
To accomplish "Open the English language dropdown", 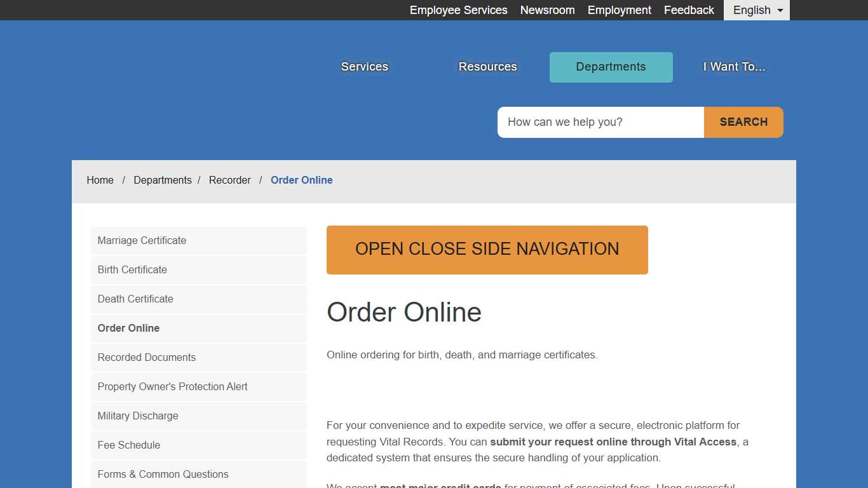I will (x=756, y=10).
